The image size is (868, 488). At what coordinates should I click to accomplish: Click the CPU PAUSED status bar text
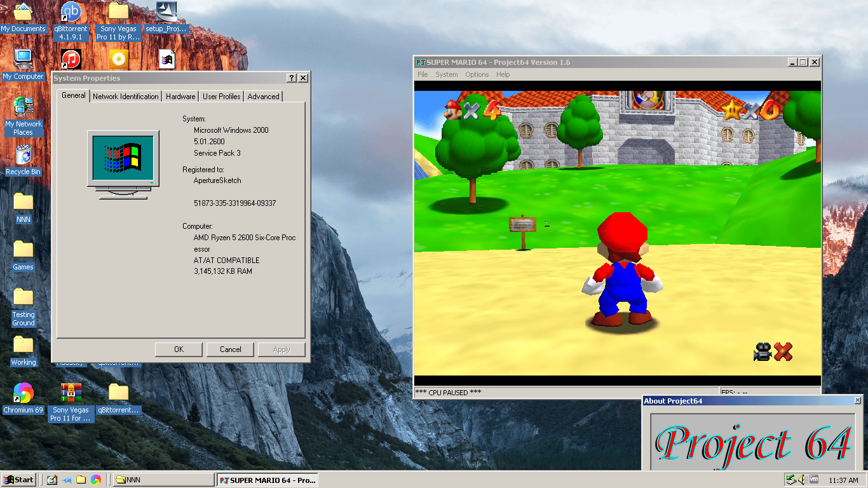click(x=449, y=393)
